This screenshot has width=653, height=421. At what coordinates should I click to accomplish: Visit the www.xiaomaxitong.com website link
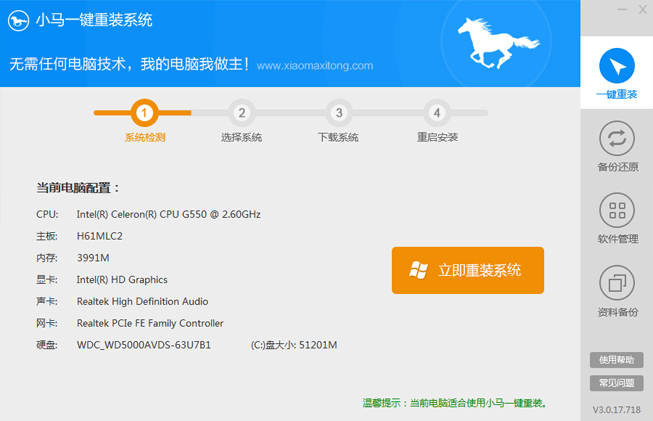coord(314,66)
